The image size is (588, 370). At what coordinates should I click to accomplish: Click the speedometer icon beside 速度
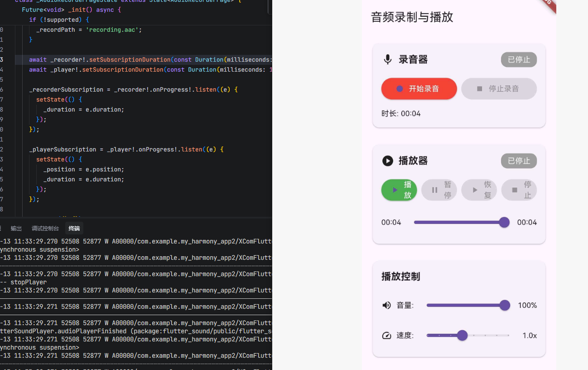coord(386,336)
